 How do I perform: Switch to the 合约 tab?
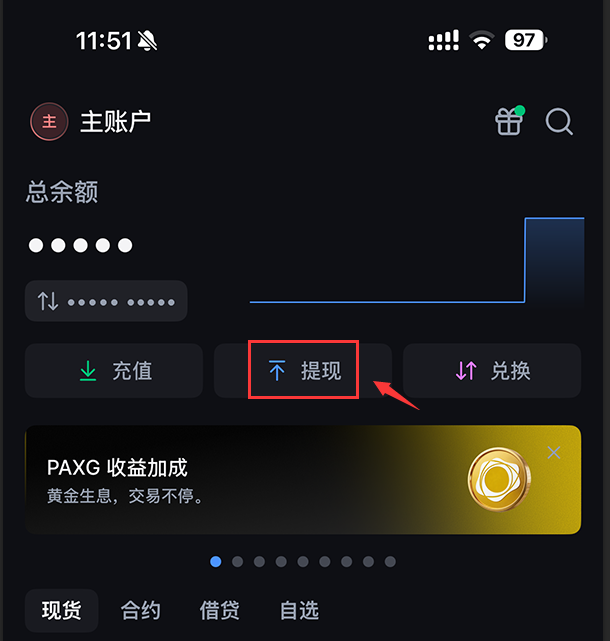(x=140, y=610)
